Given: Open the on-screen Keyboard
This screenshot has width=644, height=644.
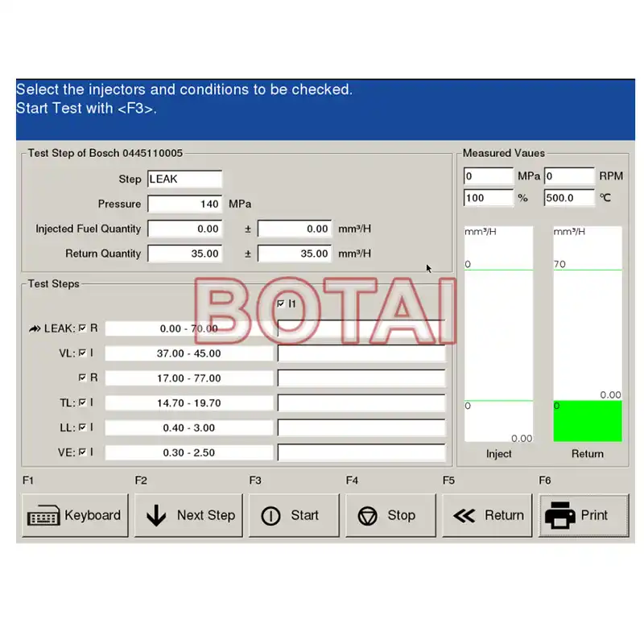Looking at the screenshot, I should coord(75,515).
